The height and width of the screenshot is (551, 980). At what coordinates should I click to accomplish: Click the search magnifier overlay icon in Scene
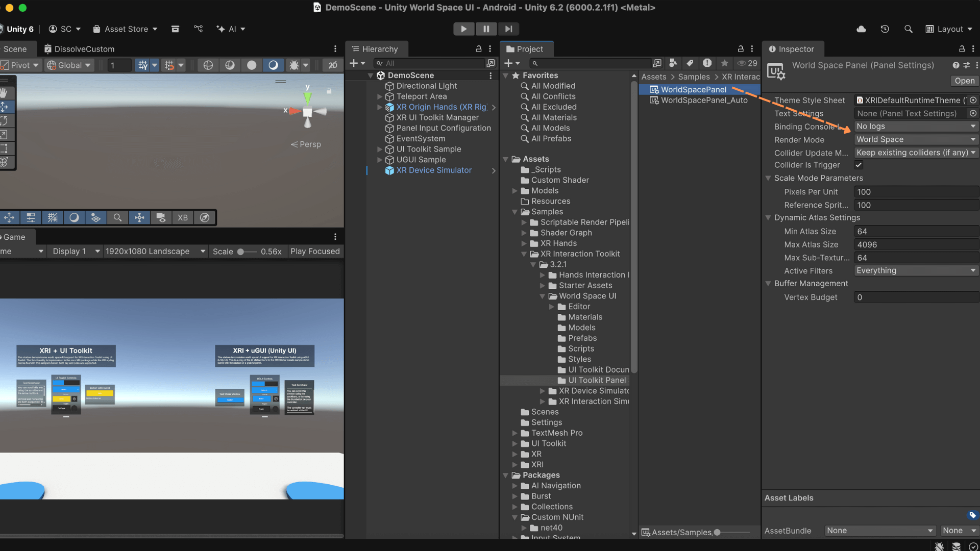point(117,218)
